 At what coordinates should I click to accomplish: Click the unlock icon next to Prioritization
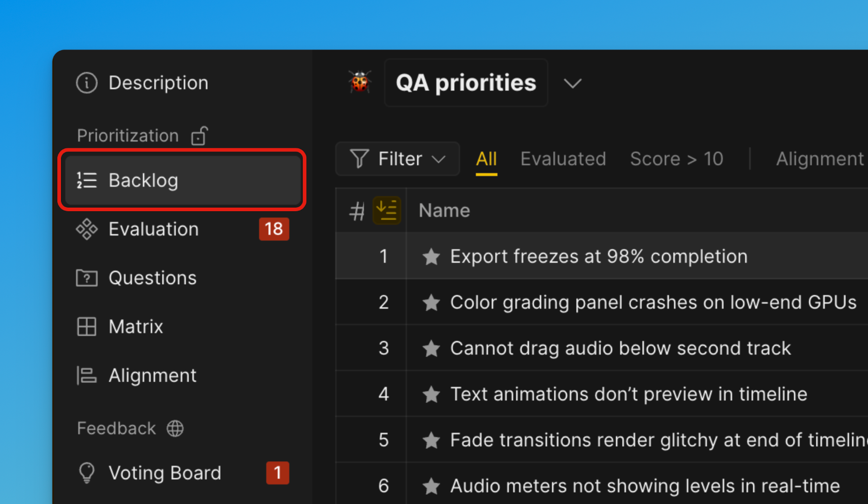click(199, 136)
